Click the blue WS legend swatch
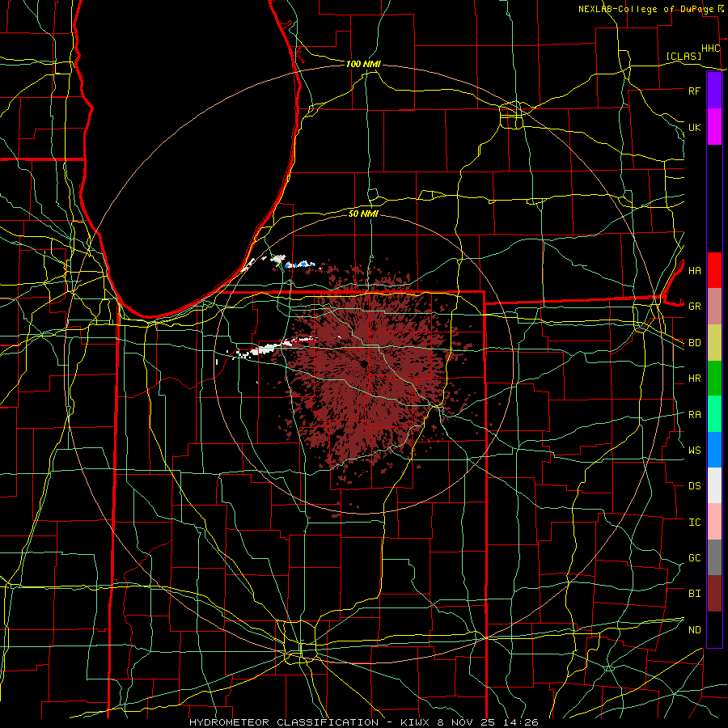Image resolution: width=728 pixels, height=728 pixels. [714, 450]
